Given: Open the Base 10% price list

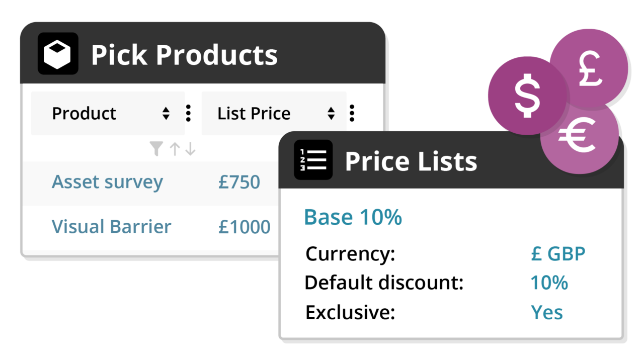Looking at the screenshot, I should point(353,217).
